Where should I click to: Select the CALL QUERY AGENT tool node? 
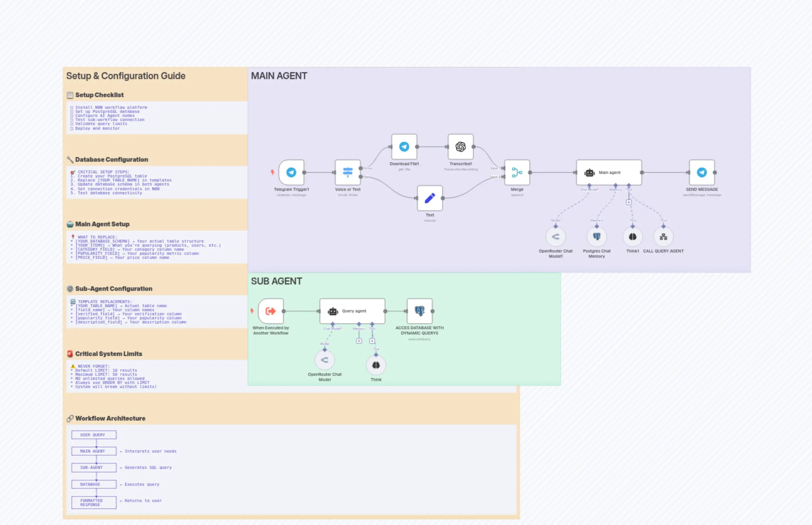coord(663,236)
